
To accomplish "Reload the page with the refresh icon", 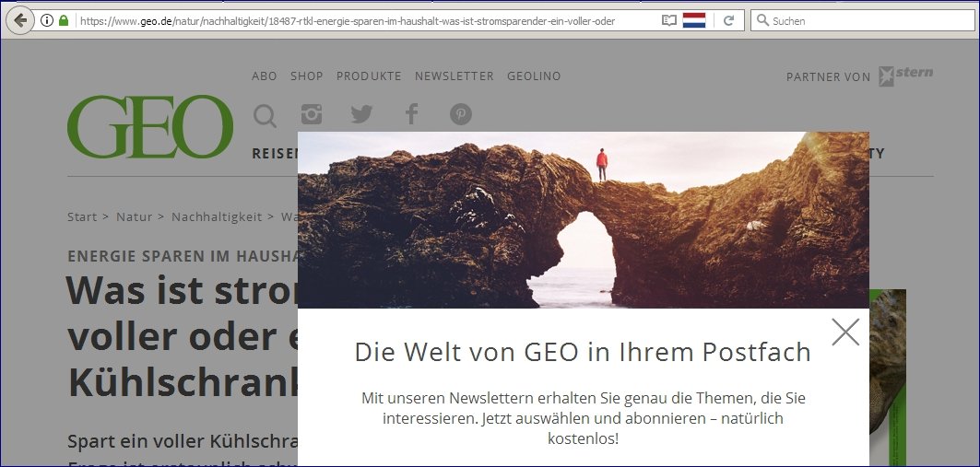I will 728,20.
